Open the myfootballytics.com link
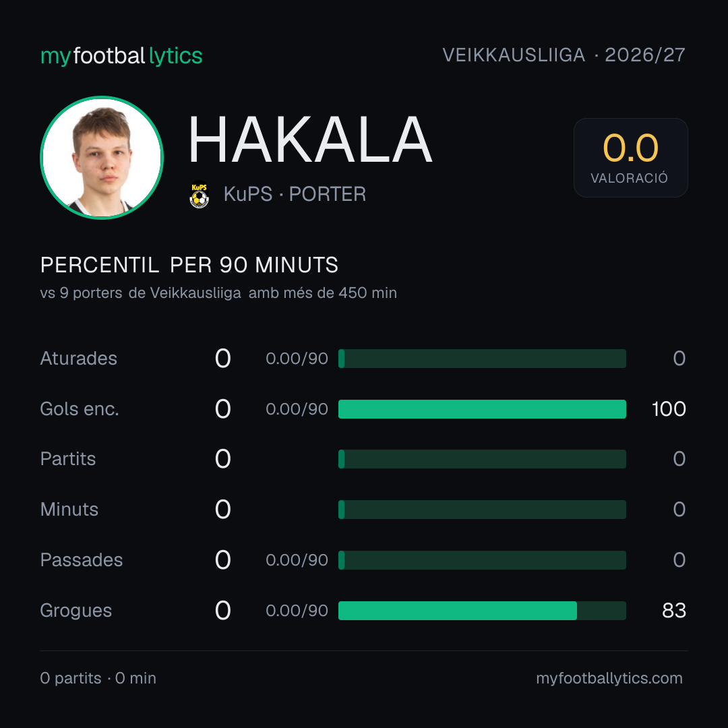Image resolution: width=728 pixels, height=728 pixels. tap(609, 678)
